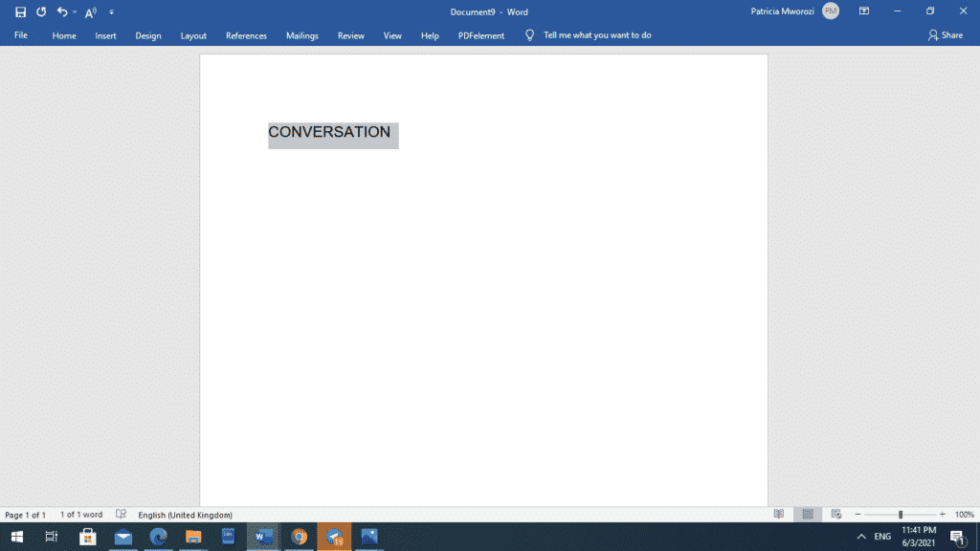The image size is (980, 551).
Task: Click the Undo arrow icon
Action: tap(61, 11)
